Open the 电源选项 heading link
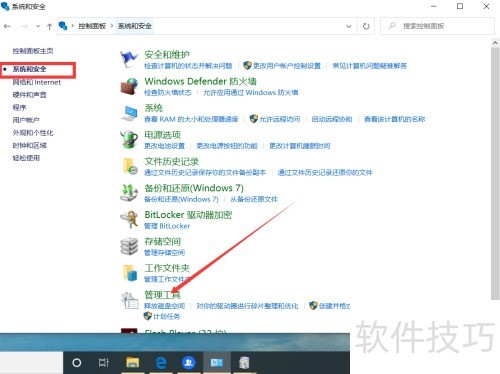Image resolution: width=500 pixels, height=374 pixels. point(162,135)
